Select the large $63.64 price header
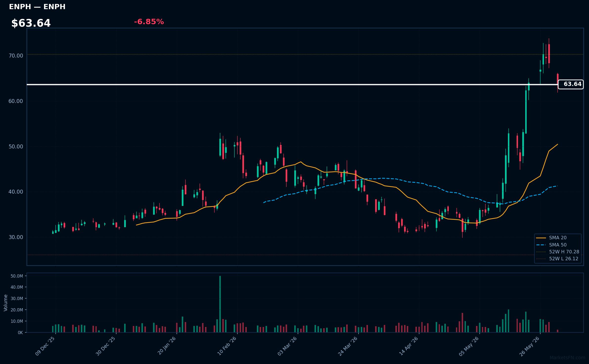The height and width of the screenshot is (364, 589). (31, 23)
